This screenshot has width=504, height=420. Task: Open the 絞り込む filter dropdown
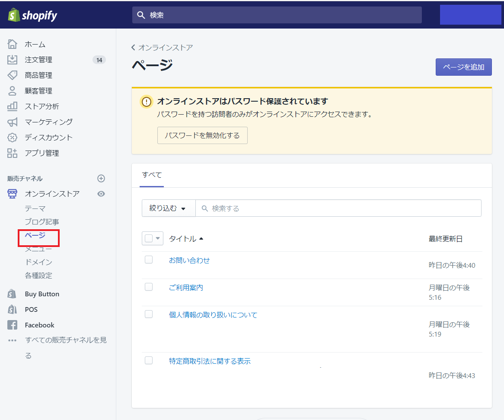[x=169, y=208]
